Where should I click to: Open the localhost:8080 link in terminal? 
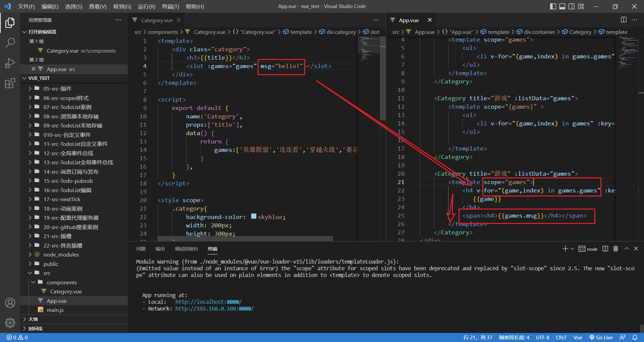(208, 302)
